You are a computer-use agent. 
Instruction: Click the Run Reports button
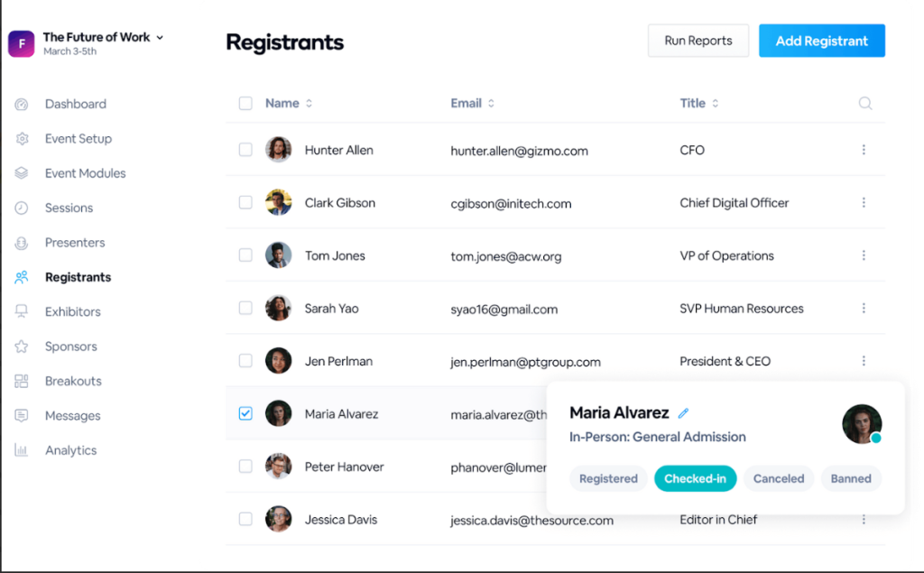pos(698,40)
